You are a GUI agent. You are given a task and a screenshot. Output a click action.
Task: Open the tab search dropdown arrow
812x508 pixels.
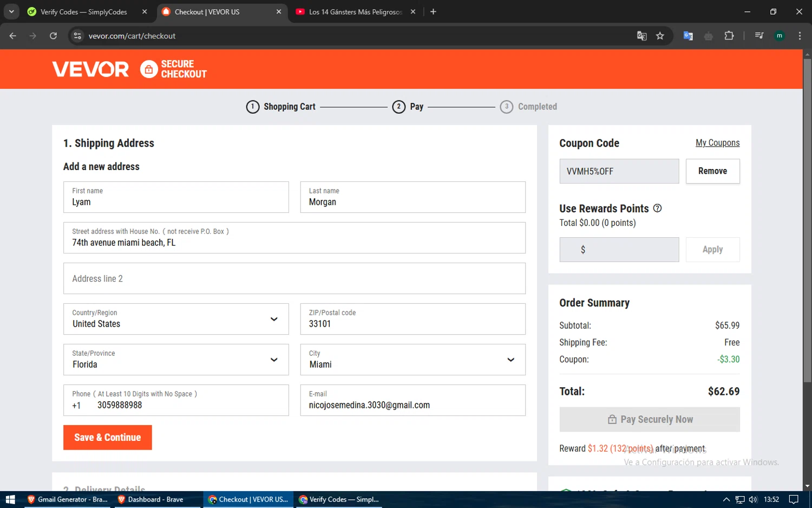(11, 11)
